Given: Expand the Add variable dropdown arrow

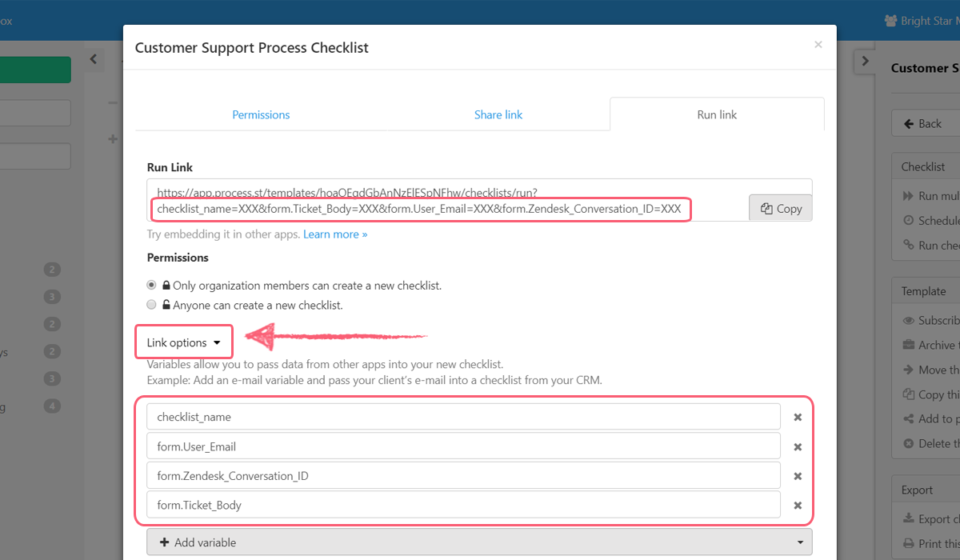Looking at the screenshot, I should pyautogui.click(x=799, y=542).
